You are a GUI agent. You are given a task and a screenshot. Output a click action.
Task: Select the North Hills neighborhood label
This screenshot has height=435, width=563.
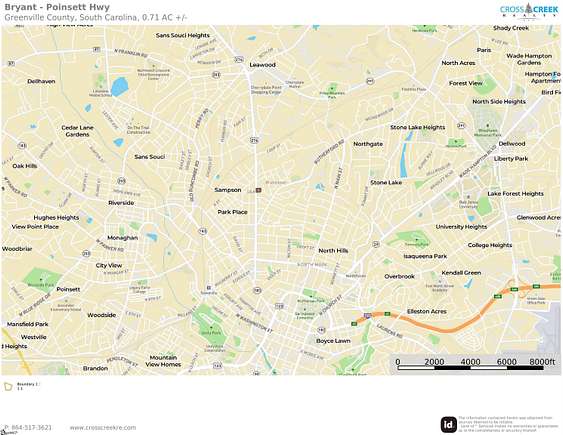(333, 251)
